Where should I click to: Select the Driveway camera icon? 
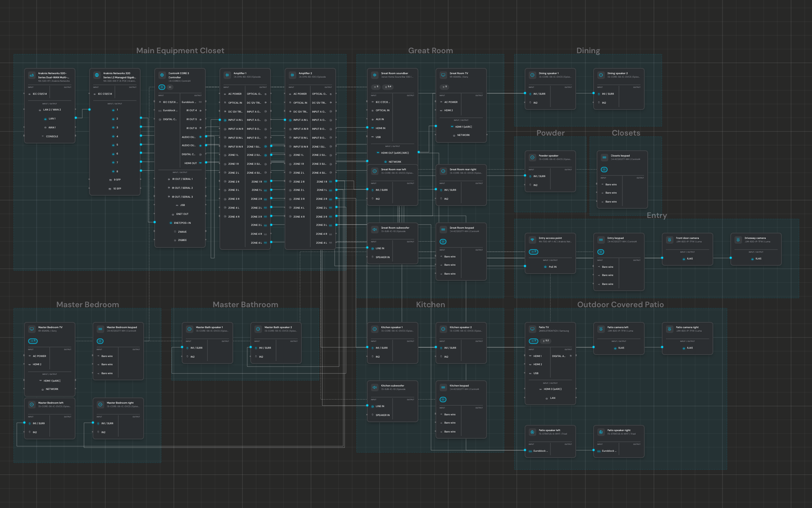click(x=738, y=240)
